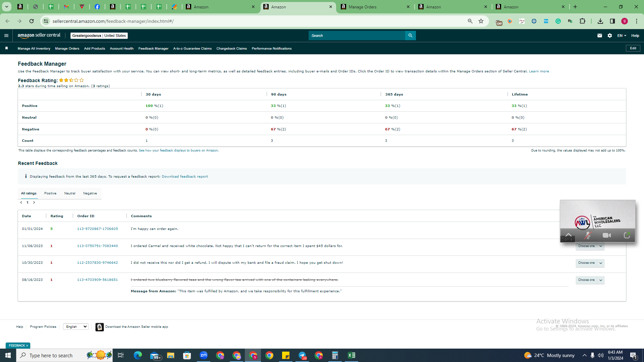Switch to the Positive feedback tab
The height and width of the screenshot is (362, 644).
pos(50,193)
